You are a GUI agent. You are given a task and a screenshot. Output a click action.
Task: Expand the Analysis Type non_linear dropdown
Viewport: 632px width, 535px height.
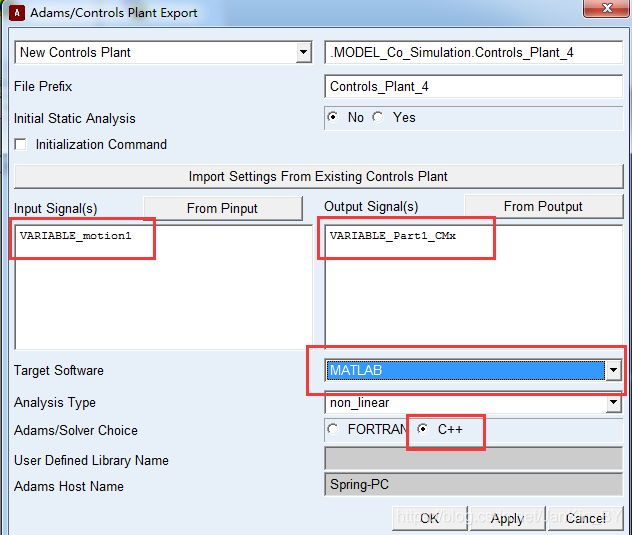click(612, 403)
